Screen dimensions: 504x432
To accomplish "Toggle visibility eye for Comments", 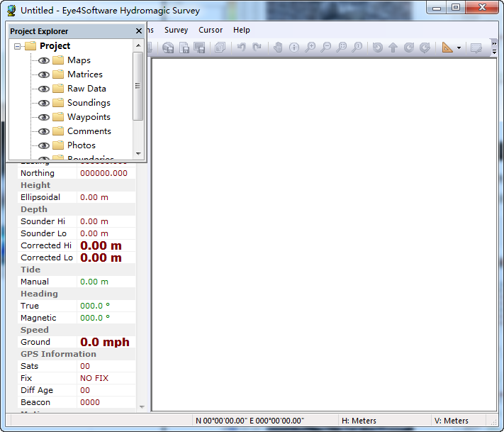I will pos(44,131).
